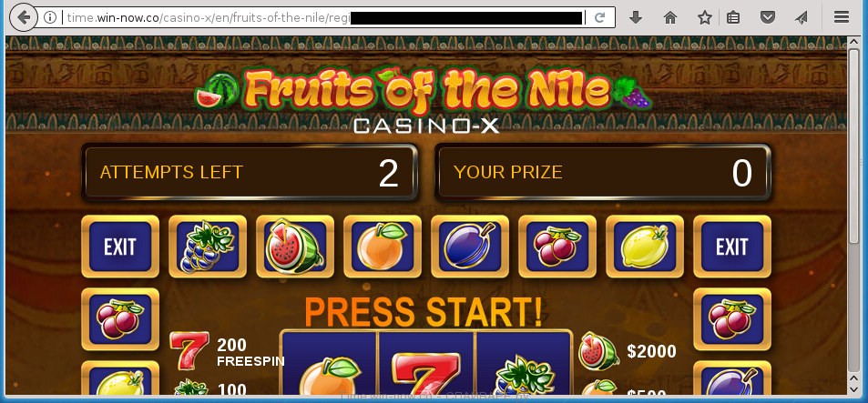The image size is (868, 403).
Task: Select the lemon tile in top row
Action: 644,247
